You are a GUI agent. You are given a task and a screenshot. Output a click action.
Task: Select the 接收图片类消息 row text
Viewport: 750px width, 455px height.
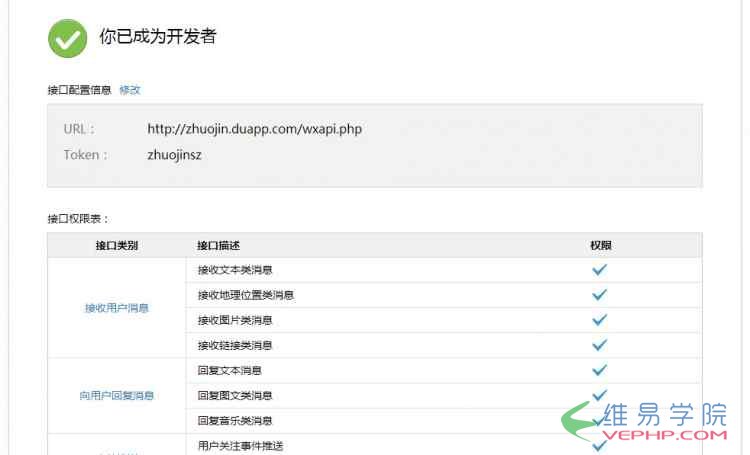point(235,320)
